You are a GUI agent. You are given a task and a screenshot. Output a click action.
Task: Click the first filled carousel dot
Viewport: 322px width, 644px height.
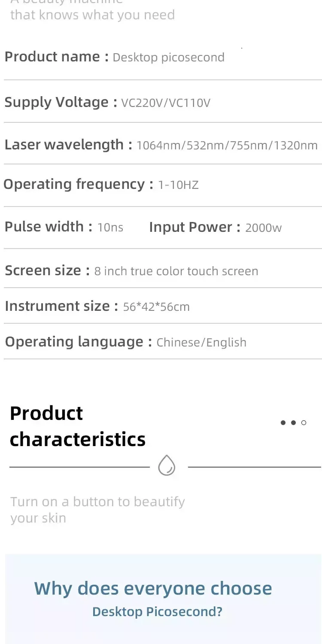pyautogui.click(x=283, y=423)
